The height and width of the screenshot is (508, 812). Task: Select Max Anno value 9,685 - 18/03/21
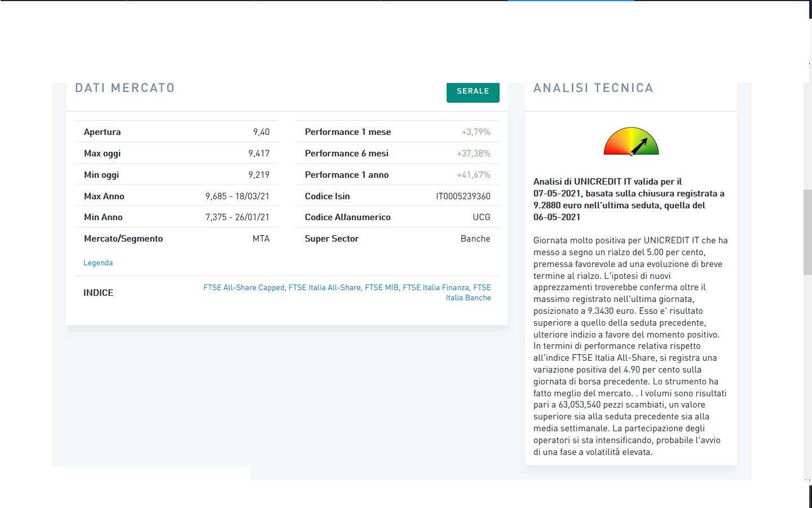pyautogui.click(x=237, y=196)
